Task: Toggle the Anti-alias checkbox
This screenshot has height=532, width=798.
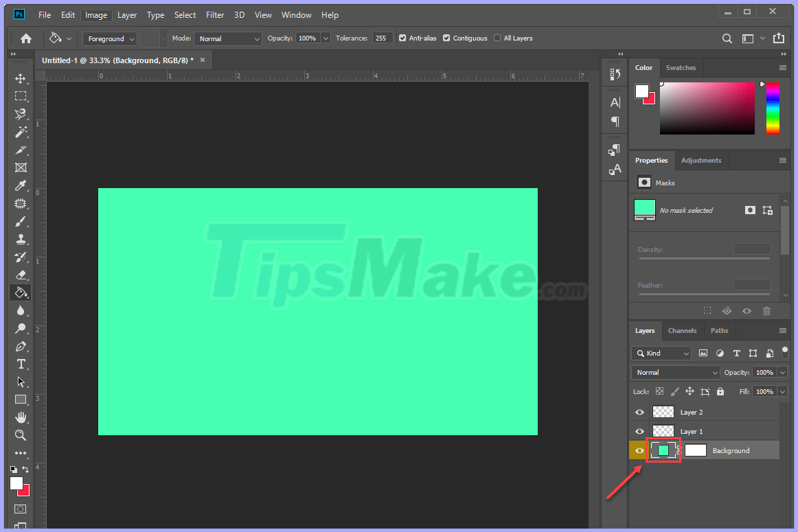Action: coord(402,38)
